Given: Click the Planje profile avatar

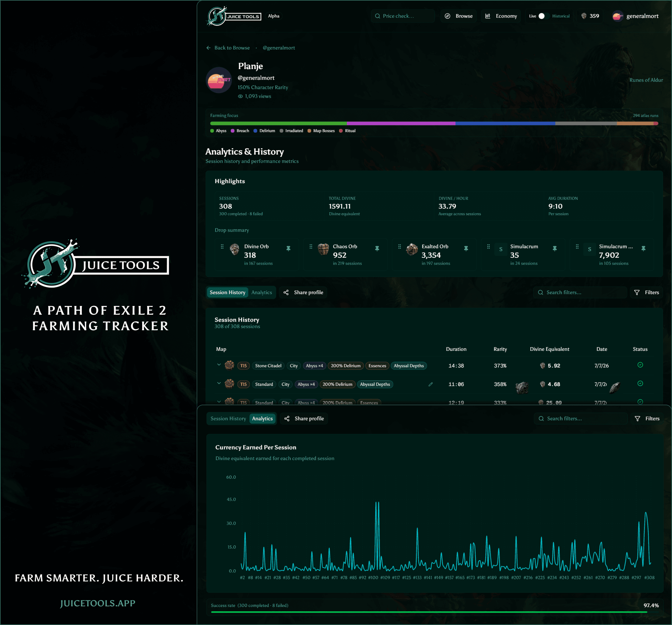Looking at the screenshot, I should 219,80.
